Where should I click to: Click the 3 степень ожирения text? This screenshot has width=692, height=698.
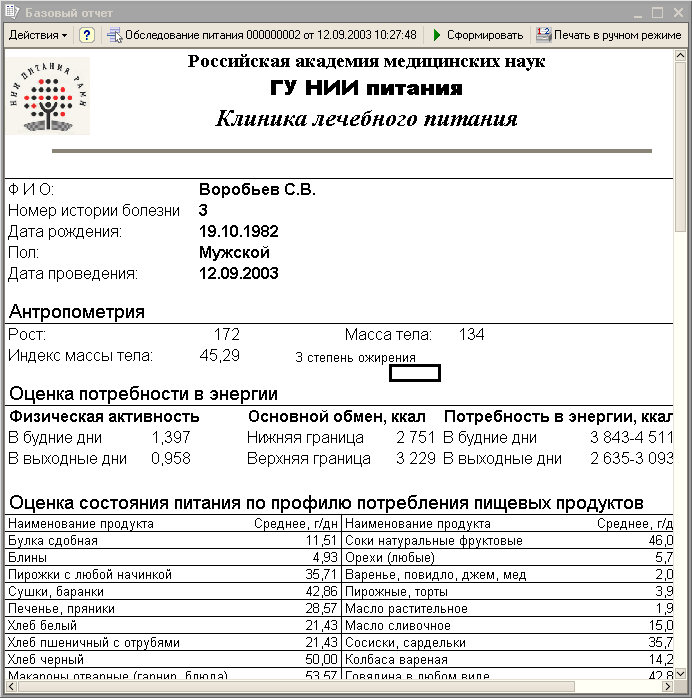(355, 357)
